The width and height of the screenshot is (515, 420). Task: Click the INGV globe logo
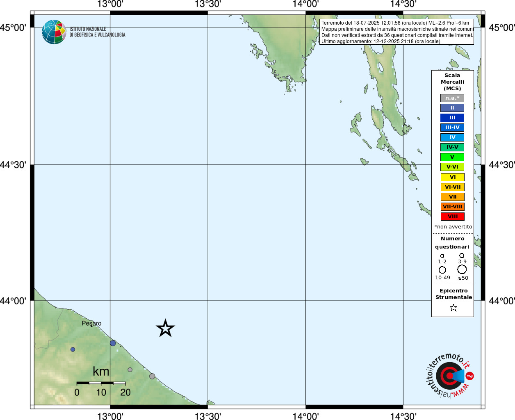(x=54, y=32)
